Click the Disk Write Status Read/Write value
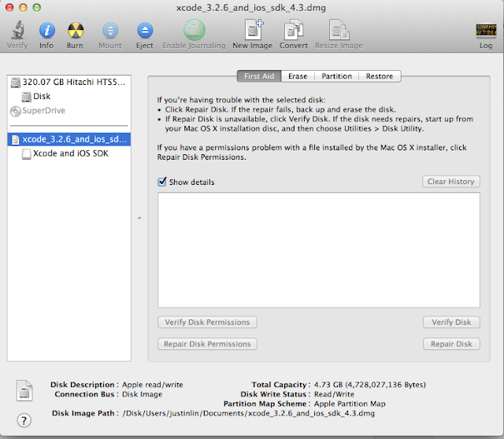504x439 pixels. pos(334,394)
